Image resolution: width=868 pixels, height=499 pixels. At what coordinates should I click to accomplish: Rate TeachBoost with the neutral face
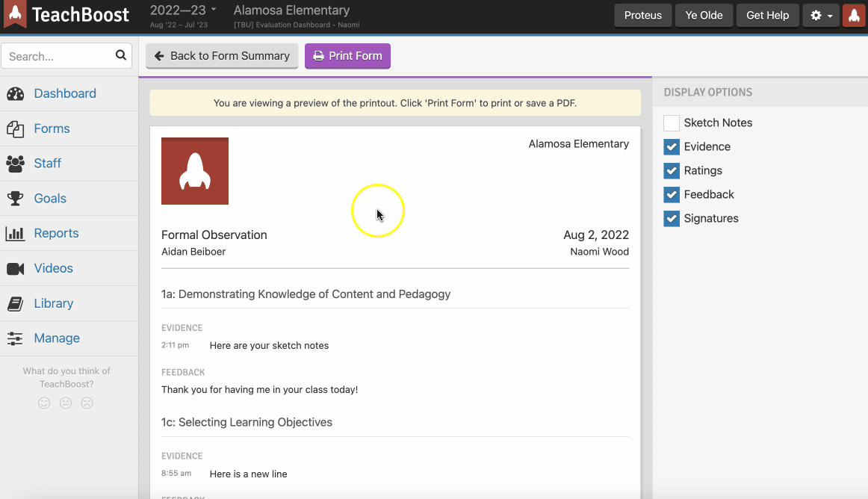tap(66, 403)
